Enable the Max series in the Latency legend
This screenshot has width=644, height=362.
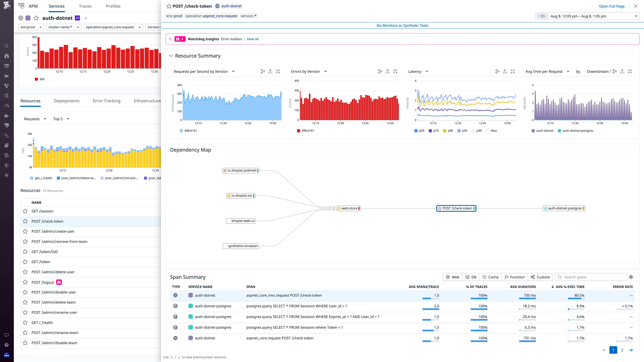click(x=488, y=131)
